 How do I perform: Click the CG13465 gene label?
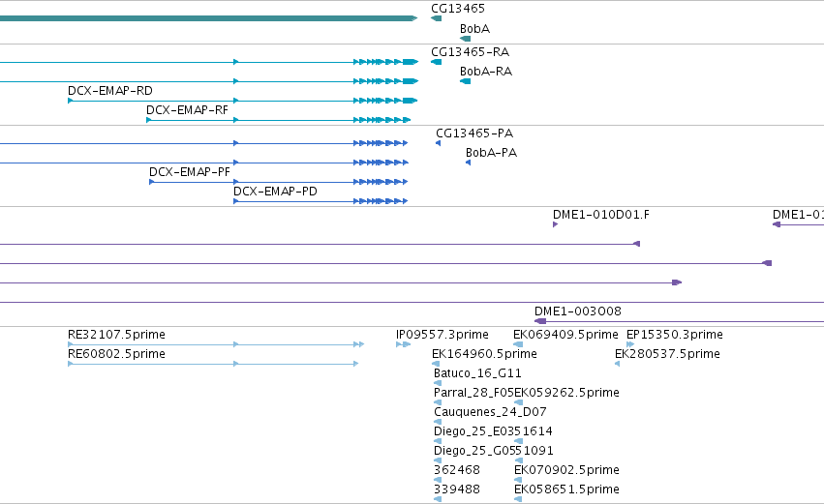458,9
